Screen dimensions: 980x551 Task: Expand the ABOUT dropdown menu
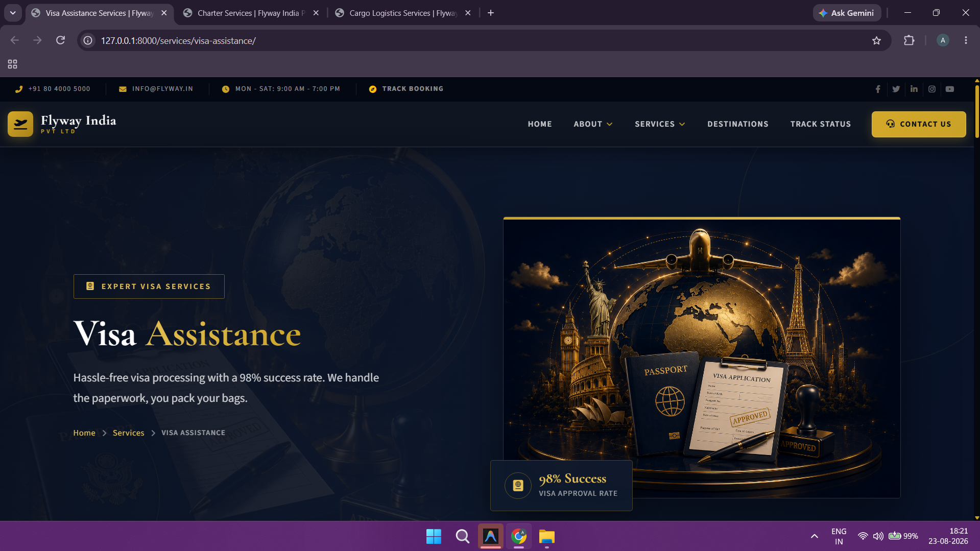click(593, 124)
